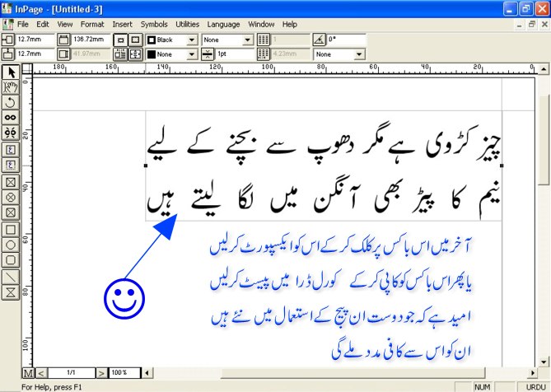Click the master page M button
The height and width of the screenshot is (392, 551).
29,374
